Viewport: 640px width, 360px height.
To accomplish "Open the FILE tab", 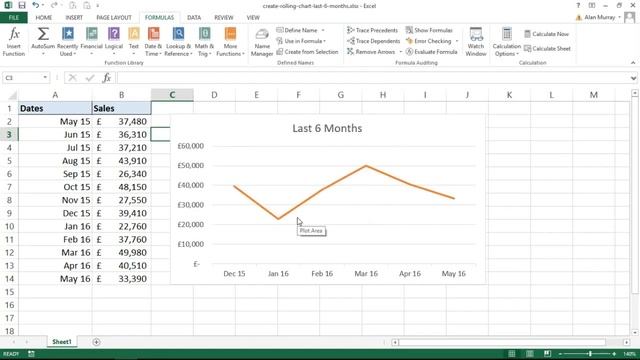I will point(14,18).
